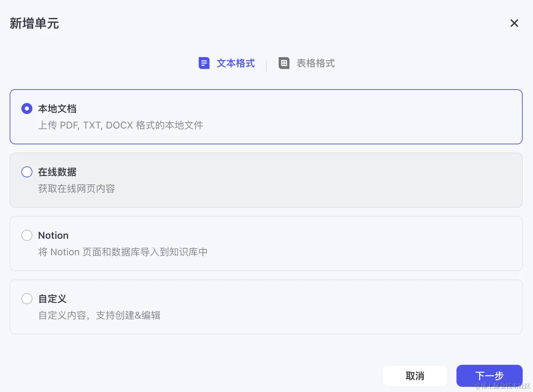This screenshot has width=533, height=392.
Task: Click the gray table format grid icon
Action: coord(284,63)
